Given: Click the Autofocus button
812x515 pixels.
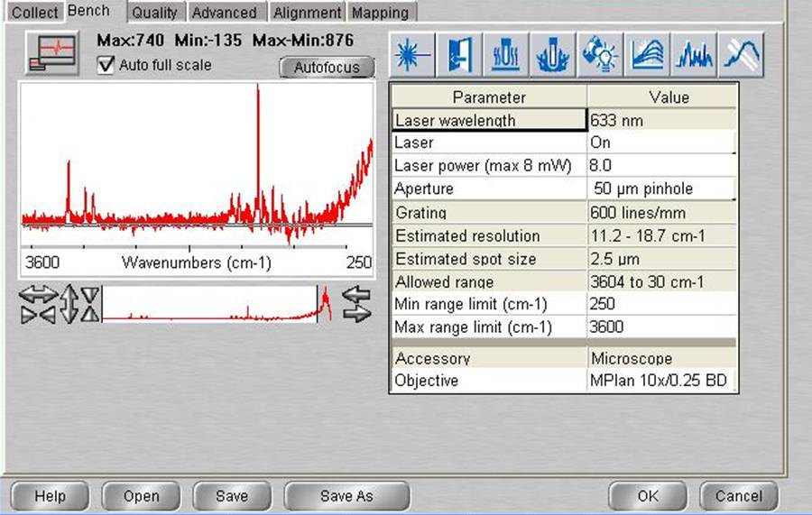Looking at the screenshot, I should (327, 68).
